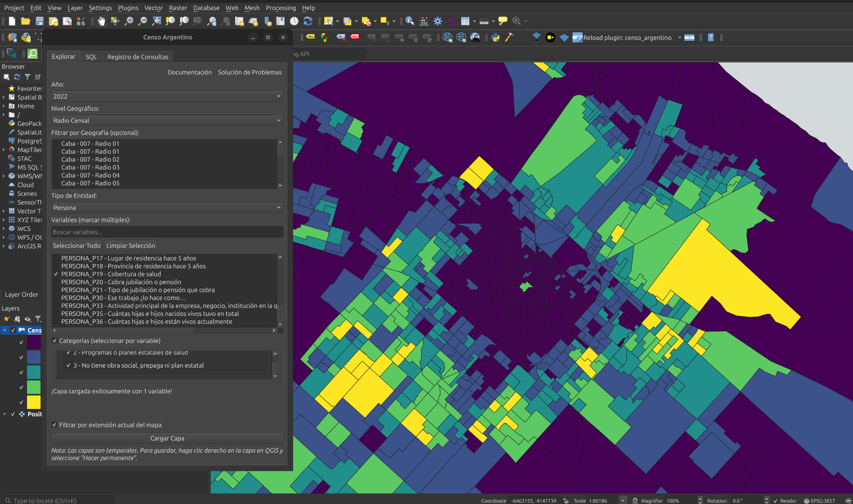The width and height of the screenshot is (853, 504).
Task: Disable Filtrar por extensión actual del mapa
Action: 55,425
